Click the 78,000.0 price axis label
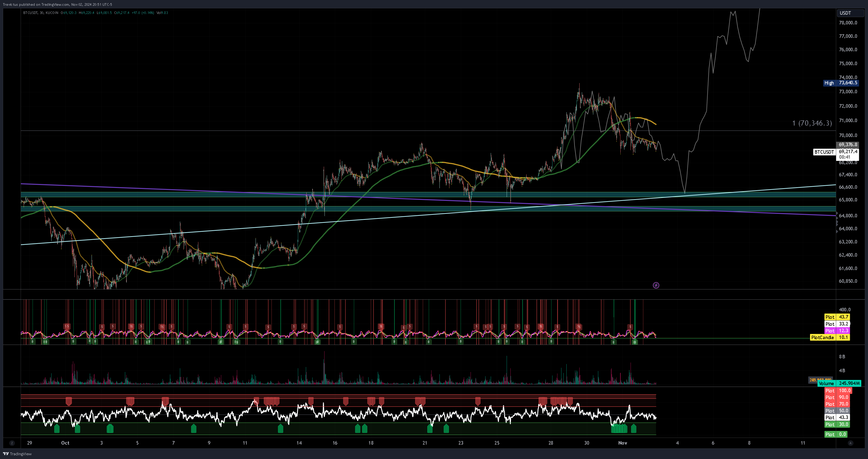 pyautogui.click(x=848, y=23)
